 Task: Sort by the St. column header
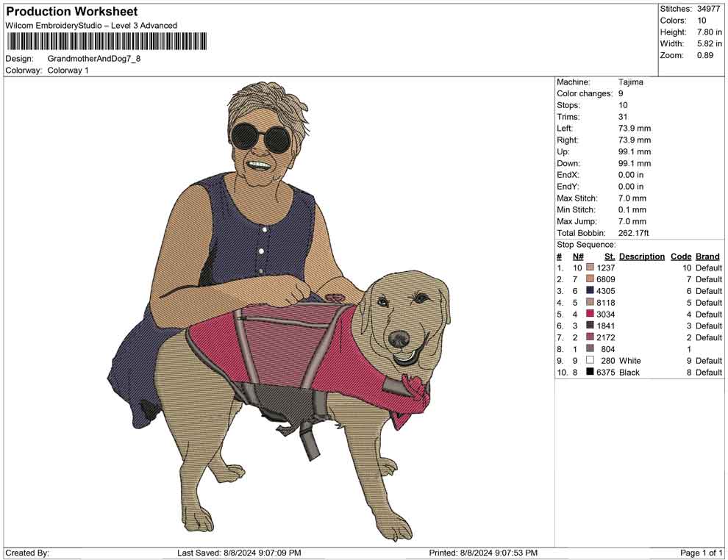(x=608, y=256)
